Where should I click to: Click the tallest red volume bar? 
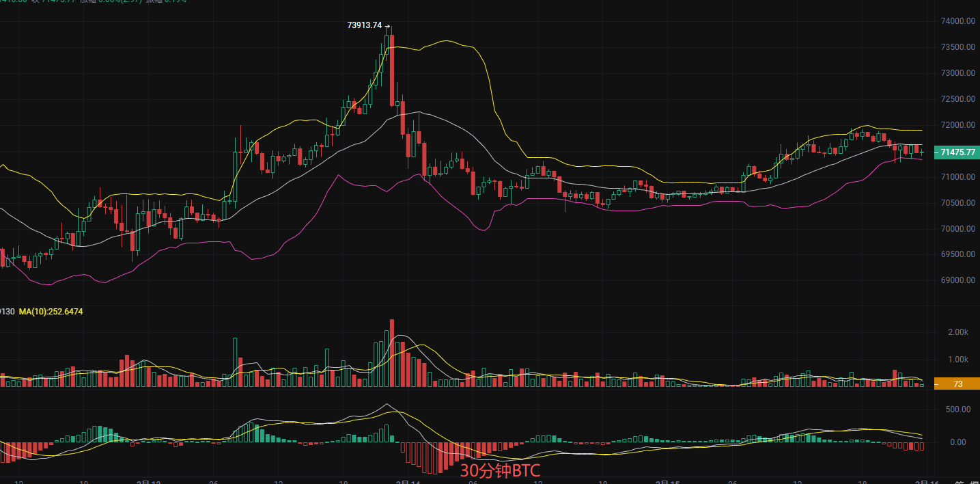point(392,352)
